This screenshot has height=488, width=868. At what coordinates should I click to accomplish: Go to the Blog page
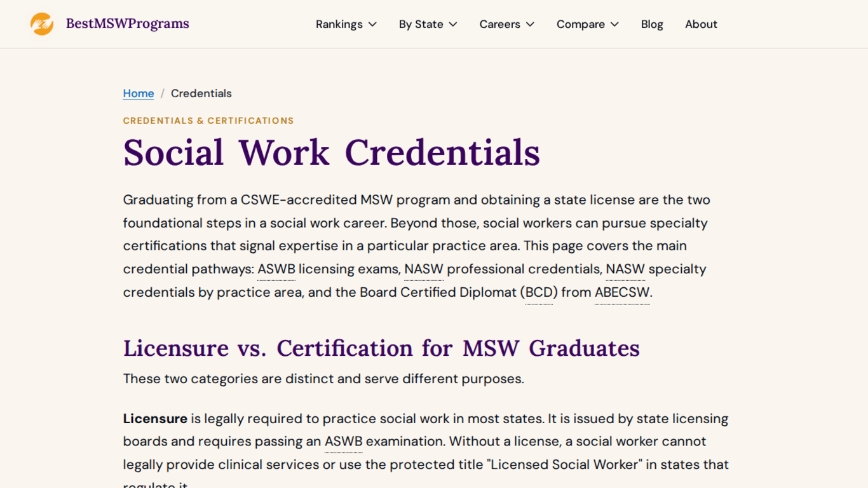coord(652,24)
